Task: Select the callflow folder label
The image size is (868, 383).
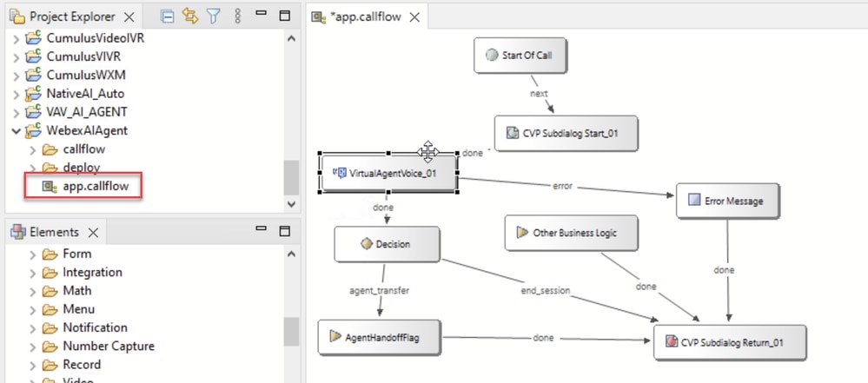Action: [83, 149]
